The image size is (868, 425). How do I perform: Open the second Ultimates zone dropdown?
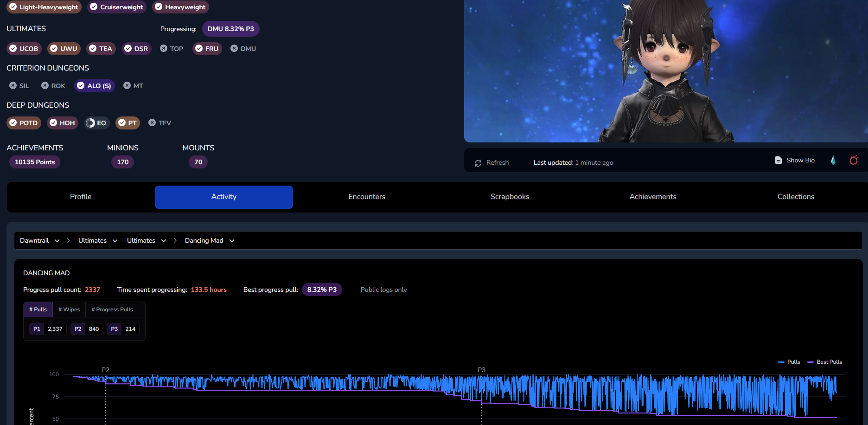click(x=147, y=240)
